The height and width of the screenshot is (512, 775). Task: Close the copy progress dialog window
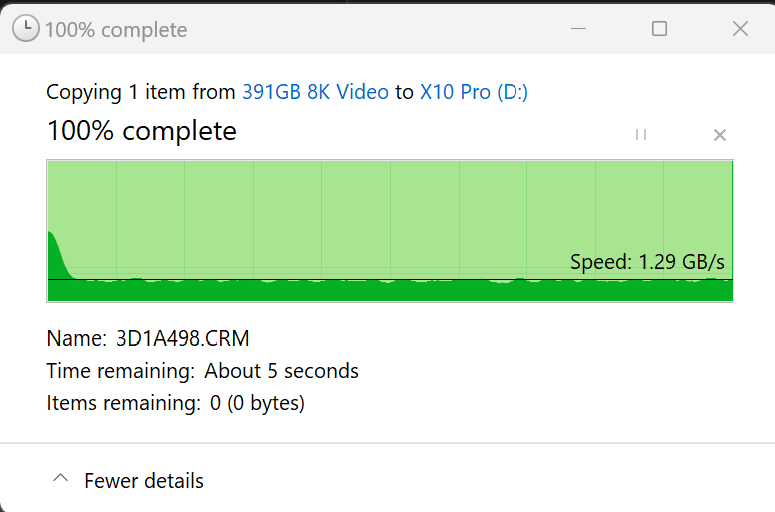[740, 29]
